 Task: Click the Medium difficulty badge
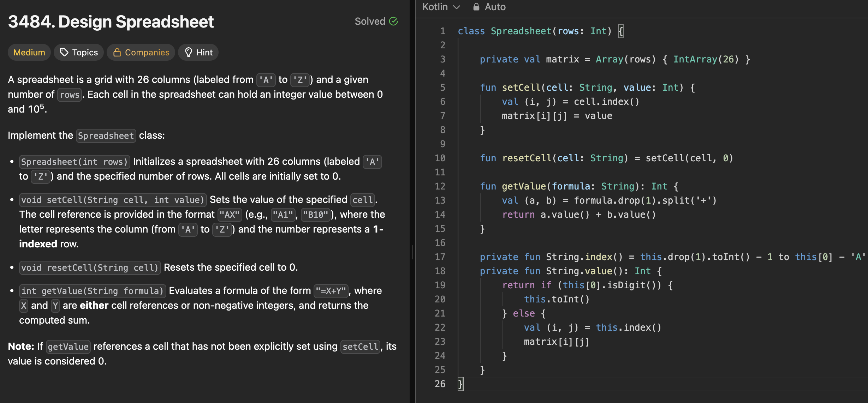click(x=29, y=52)
